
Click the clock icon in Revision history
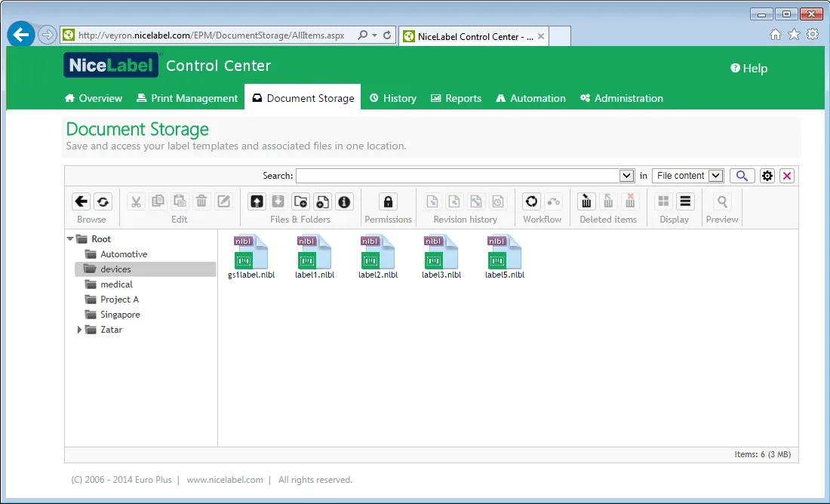coord(497,201)
